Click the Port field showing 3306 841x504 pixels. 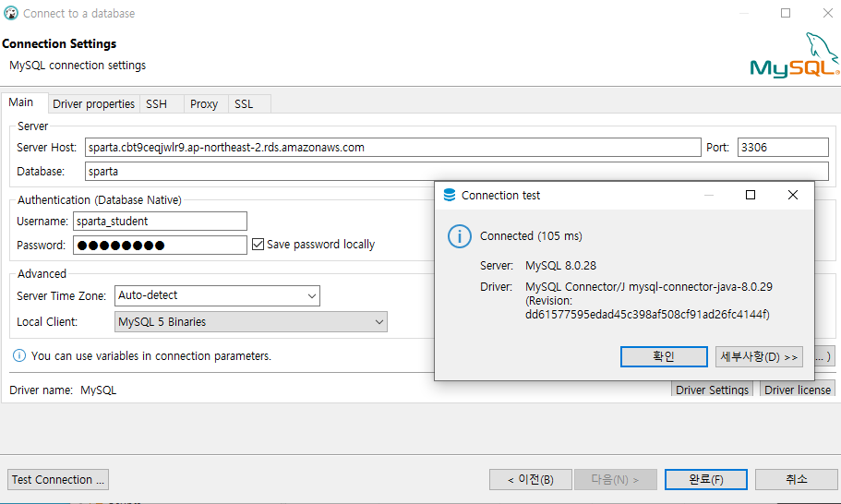coord(783,148)
